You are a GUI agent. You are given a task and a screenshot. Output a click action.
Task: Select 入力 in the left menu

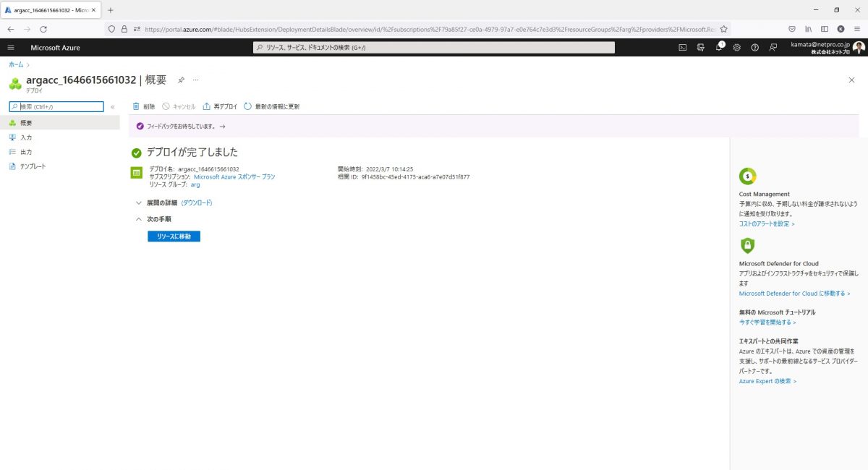tap(26, 137)
